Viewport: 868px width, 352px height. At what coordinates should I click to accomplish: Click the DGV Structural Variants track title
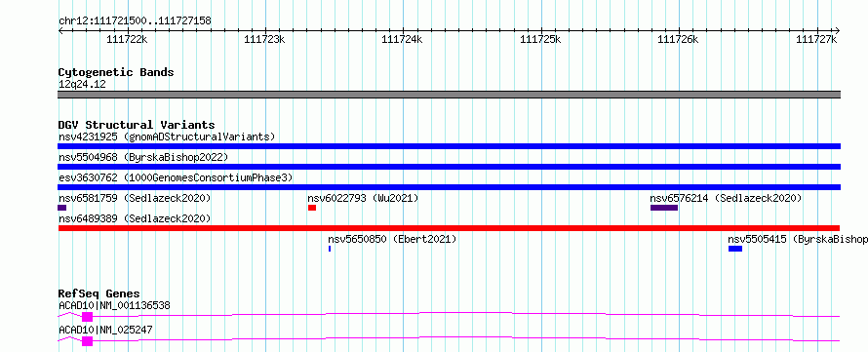(137, 125)
